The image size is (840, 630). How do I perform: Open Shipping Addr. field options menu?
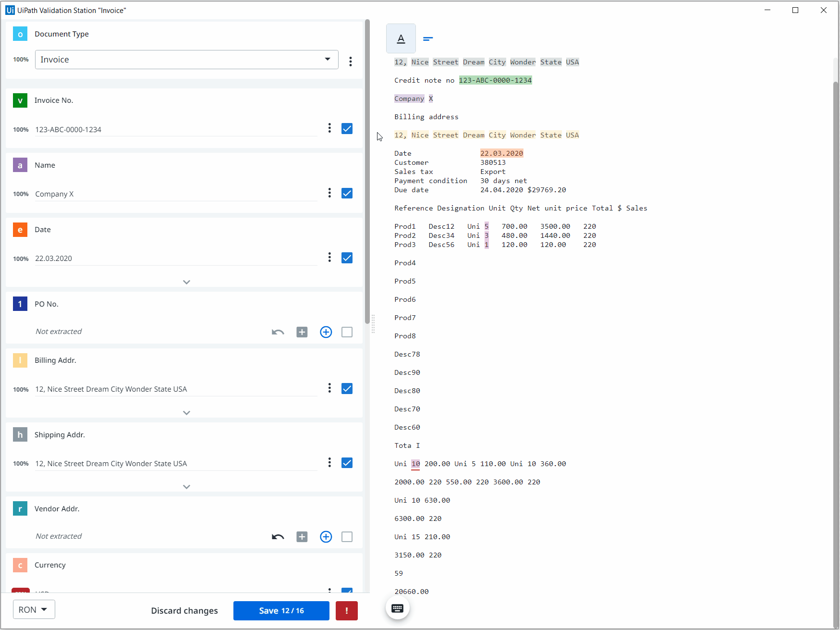click(x=329, y=462)
